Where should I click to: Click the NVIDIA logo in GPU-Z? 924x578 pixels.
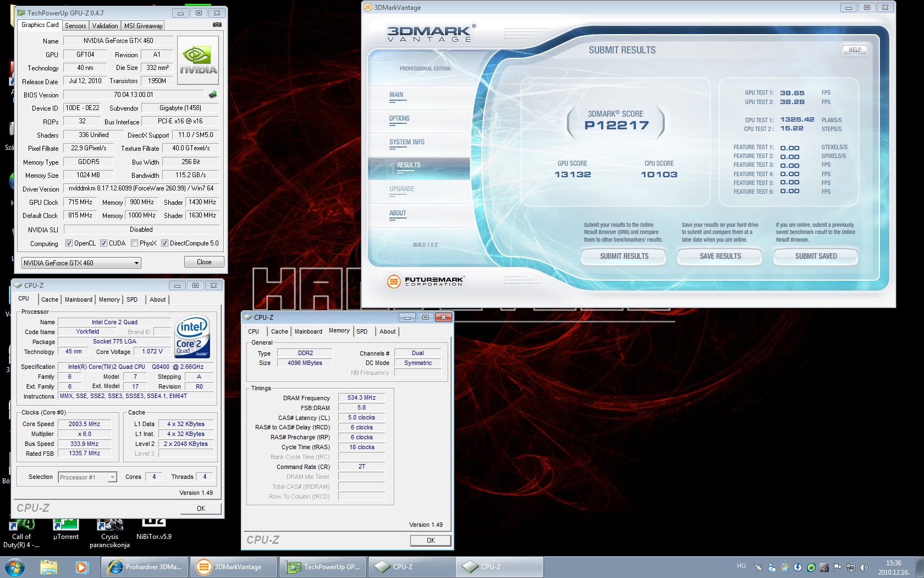[198, 61]
